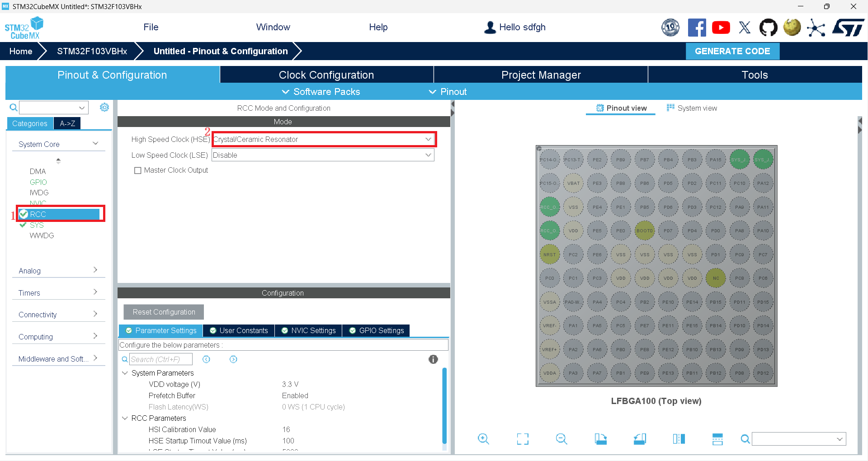Viewport: 868px width, 461px height.
Task: Collapse the System Parameters tree node
Action: coord(125,373)
